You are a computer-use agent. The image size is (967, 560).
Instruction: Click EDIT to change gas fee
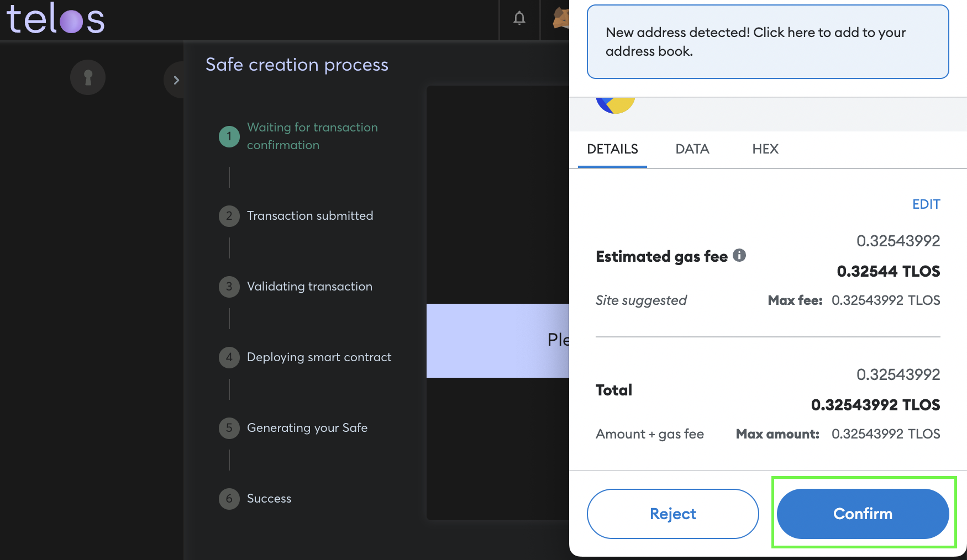click(x=926, y=204)
